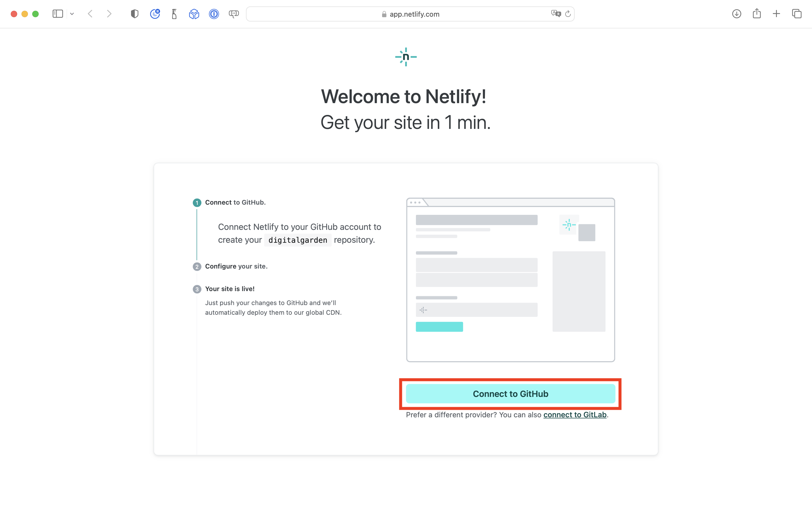812x507 pixels.
Task: Show tab overview icon
Action: pyautogui.click(x=797, y=14)
